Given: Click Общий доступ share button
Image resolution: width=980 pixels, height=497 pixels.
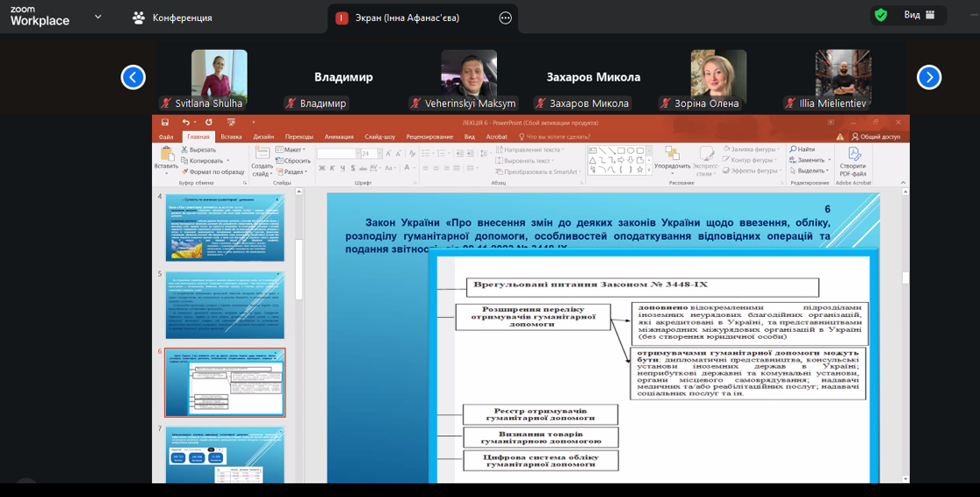Looking at the screenshot, I should (x=875, y=137).
